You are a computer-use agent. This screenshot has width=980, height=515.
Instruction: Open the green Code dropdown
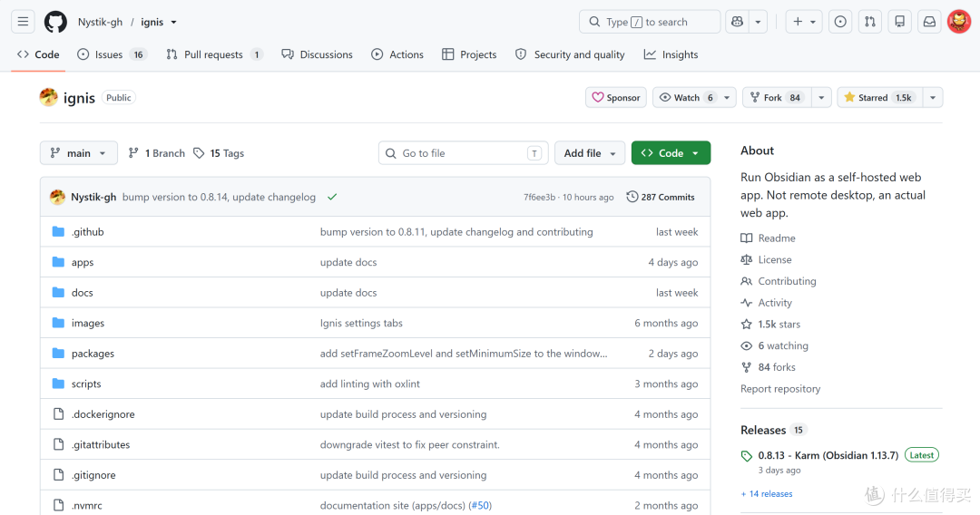pos(671,153)
